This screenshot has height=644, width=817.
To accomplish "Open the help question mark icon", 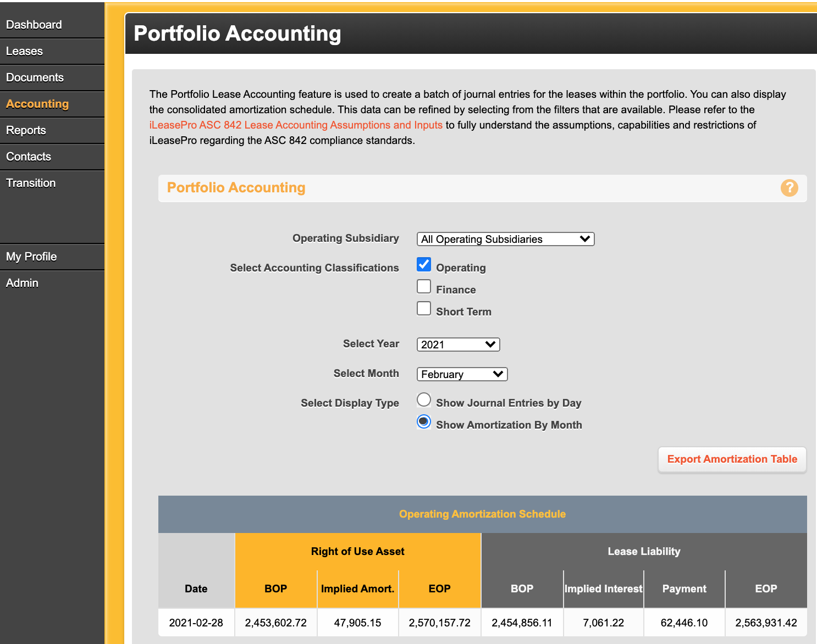I will point(789,188).
